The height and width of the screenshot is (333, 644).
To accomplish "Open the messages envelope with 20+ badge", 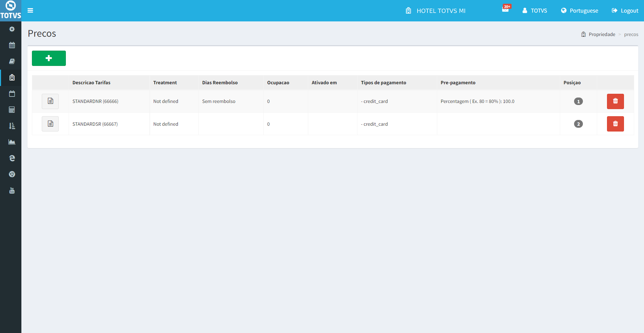I will click(x=505, y=10).
